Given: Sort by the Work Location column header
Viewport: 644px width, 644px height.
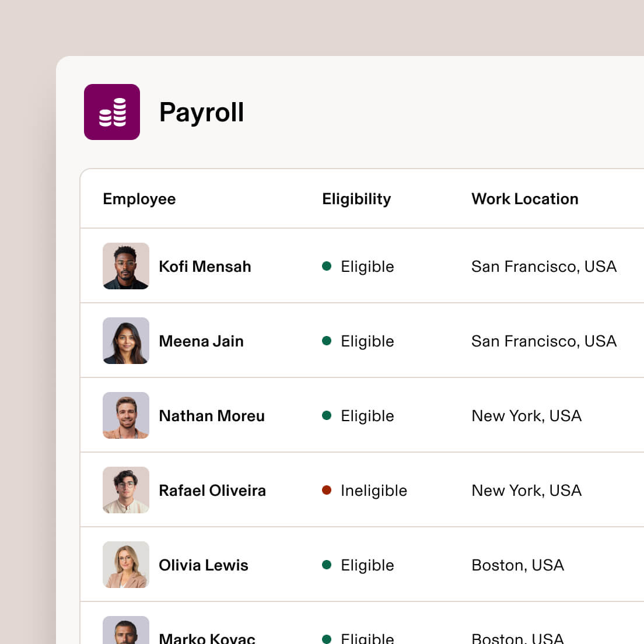Looking at the screenshot, I should [x=524, y=199].
